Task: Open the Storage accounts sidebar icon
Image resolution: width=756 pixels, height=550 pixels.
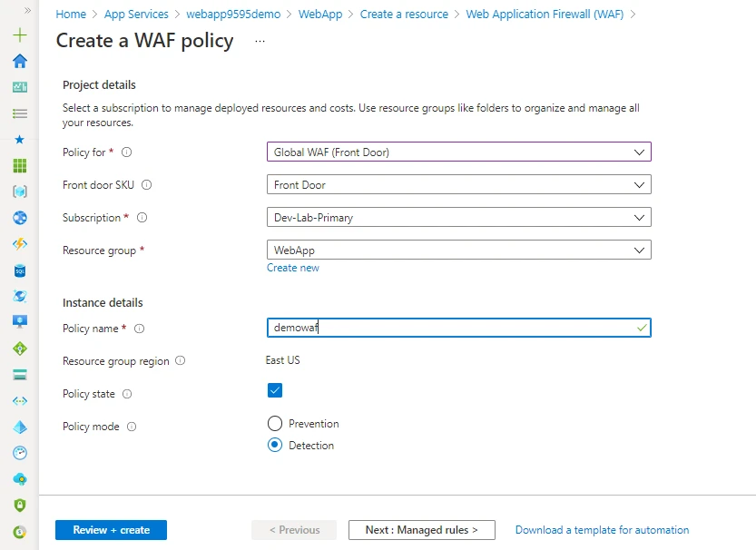Action: pyautogui.click(x=19, y=373)
